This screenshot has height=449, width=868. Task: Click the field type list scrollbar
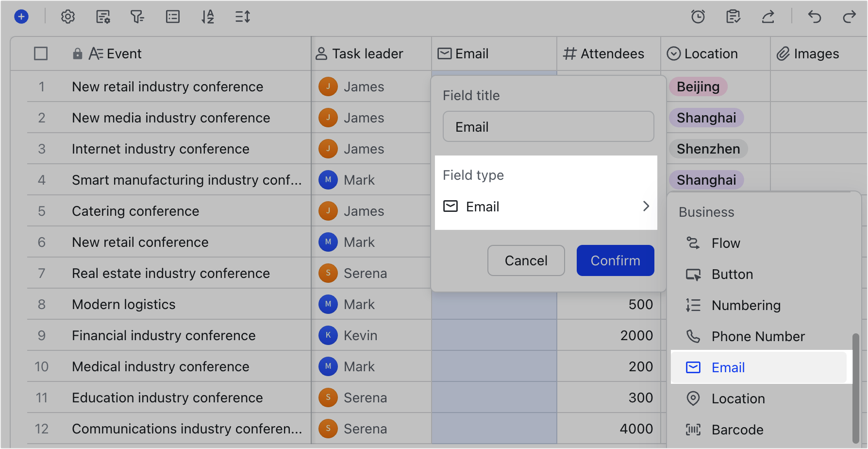pos(855,387)
